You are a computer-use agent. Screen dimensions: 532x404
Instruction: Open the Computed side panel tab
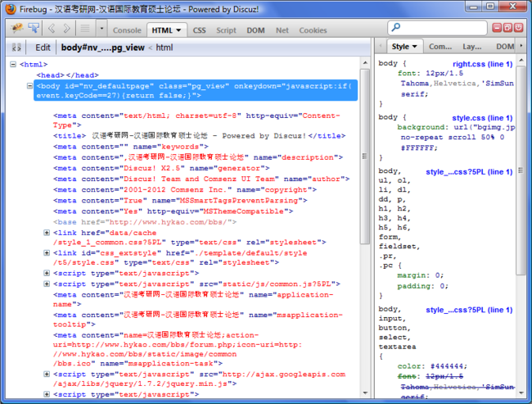pos(440,47)
